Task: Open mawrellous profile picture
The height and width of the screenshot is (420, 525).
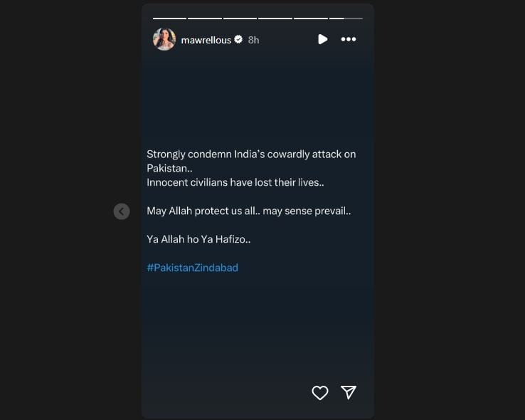Action: click(164, 39)
